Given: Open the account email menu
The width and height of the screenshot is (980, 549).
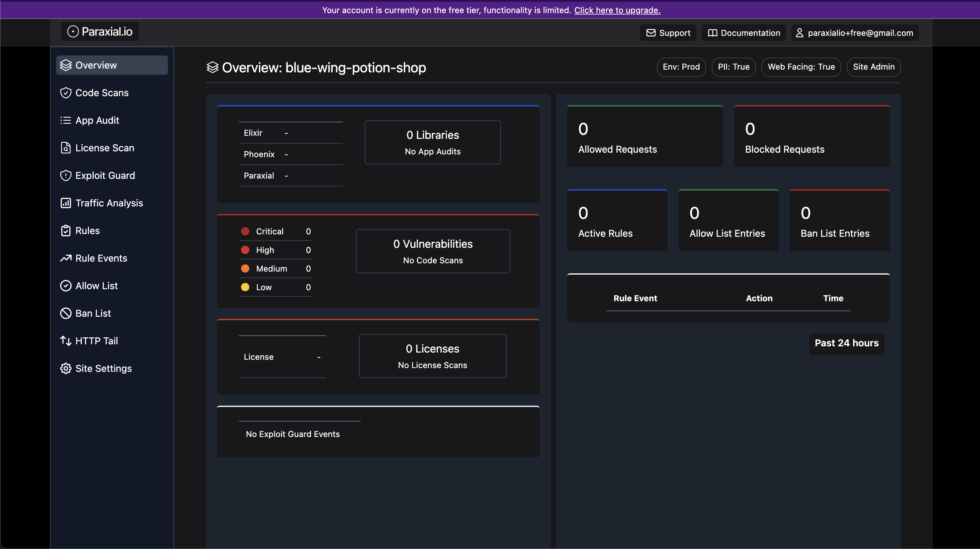Looking at the screenshot, I should (854, 33).
